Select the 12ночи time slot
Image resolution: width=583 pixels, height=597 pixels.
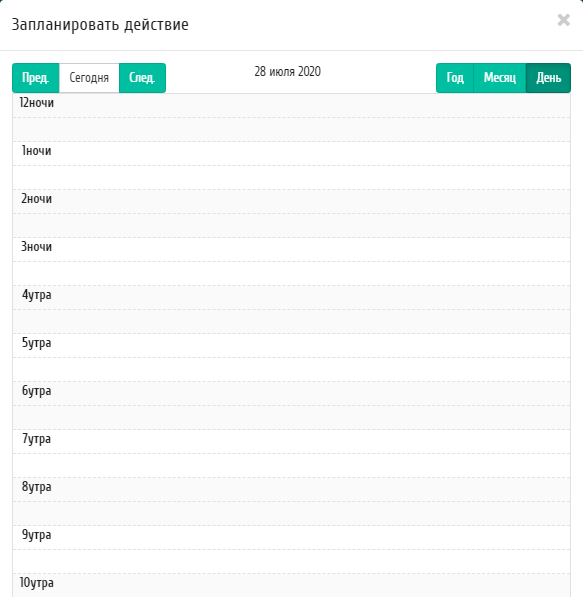291,105
